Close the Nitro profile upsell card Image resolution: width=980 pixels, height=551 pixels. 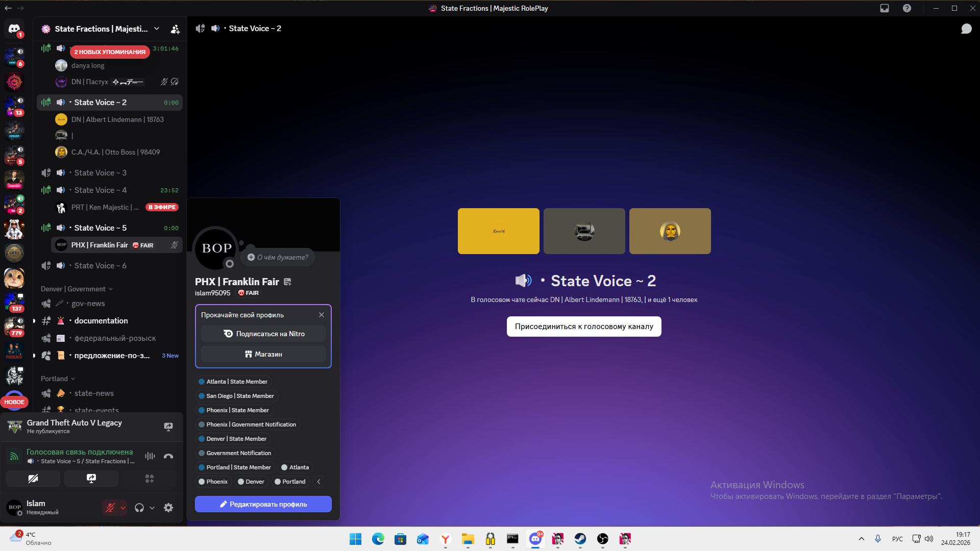(x=322, y=315)
